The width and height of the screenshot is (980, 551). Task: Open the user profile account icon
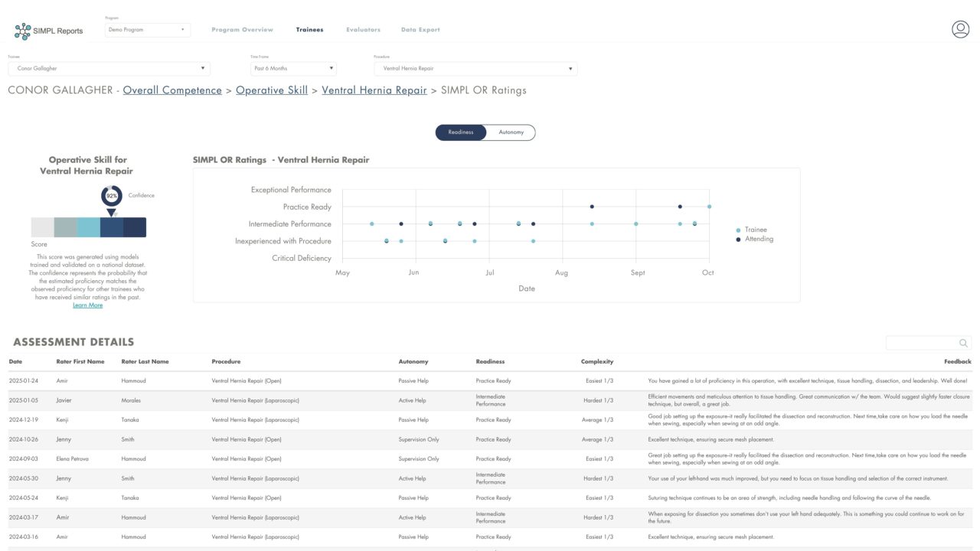[960, 29]
